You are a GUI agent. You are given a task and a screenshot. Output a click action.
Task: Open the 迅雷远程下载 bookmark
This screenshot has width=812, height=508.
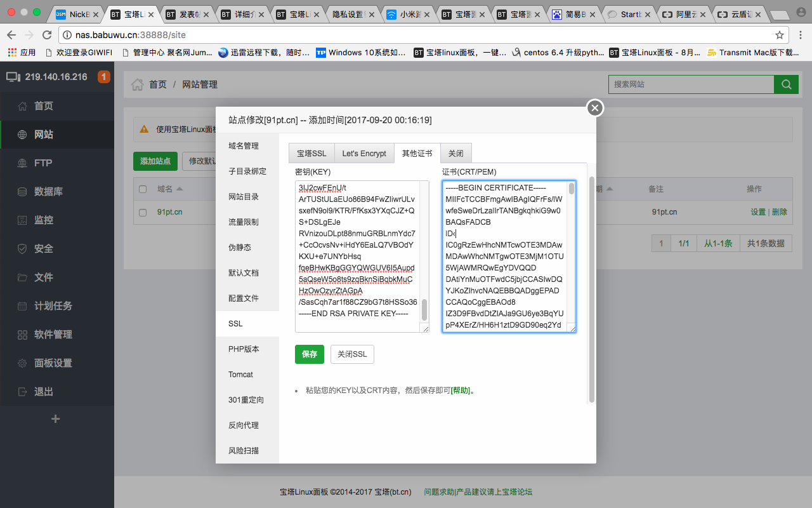(x=264, y=53)
